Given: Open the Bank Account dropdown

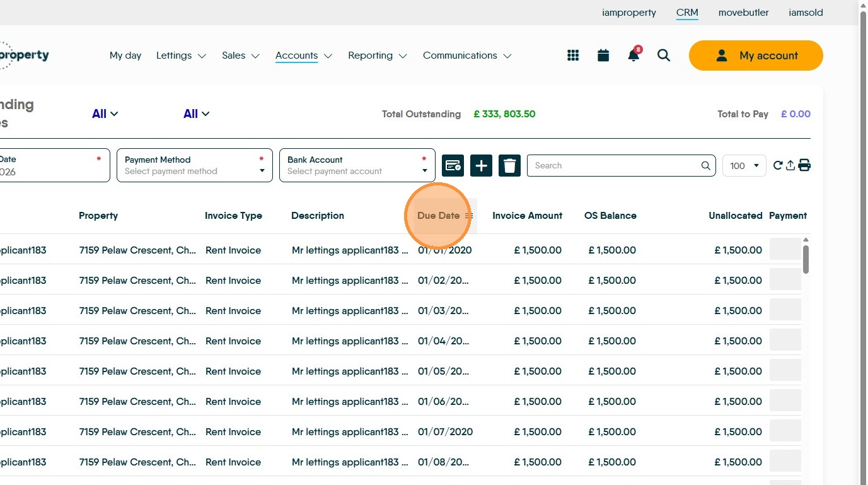Looking at the screenshot, I should pos(357,165).
